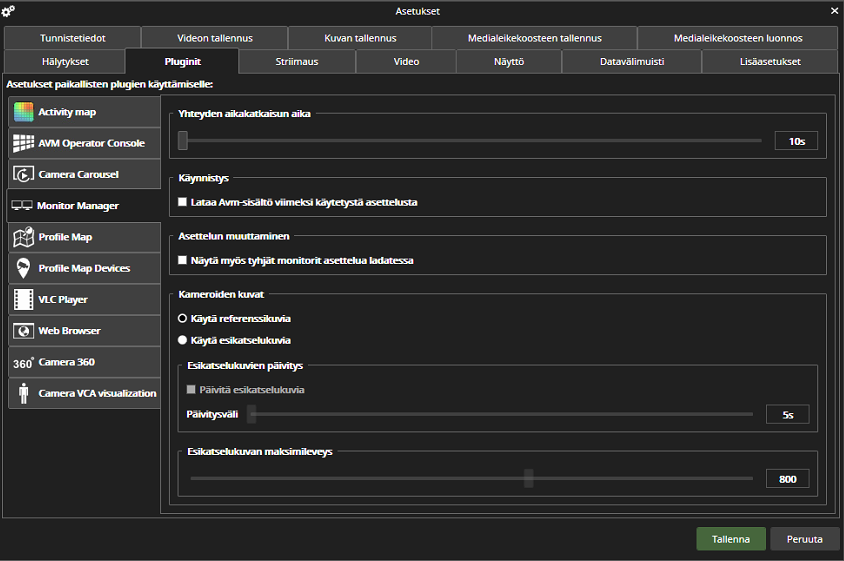The image size is (844, 561).
Task: Click the Monitor Manager screens icon
Action: click(x=22, y=206)
